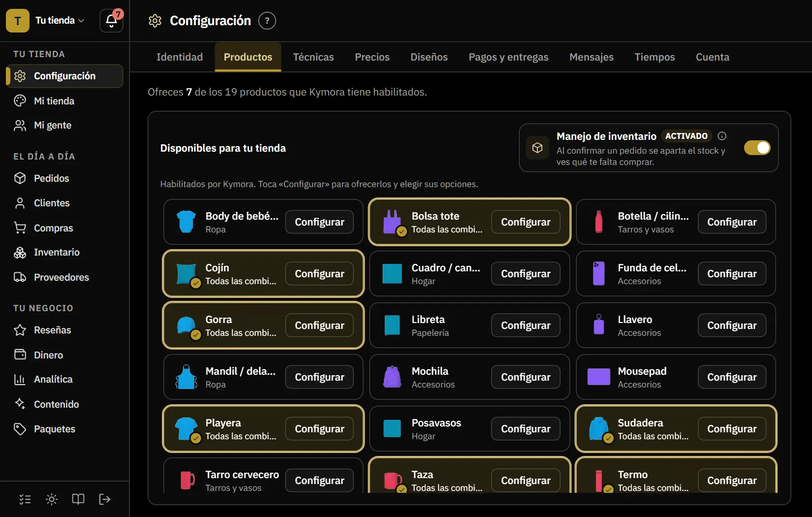Click the inventory info icon

[x=722, y=136]
